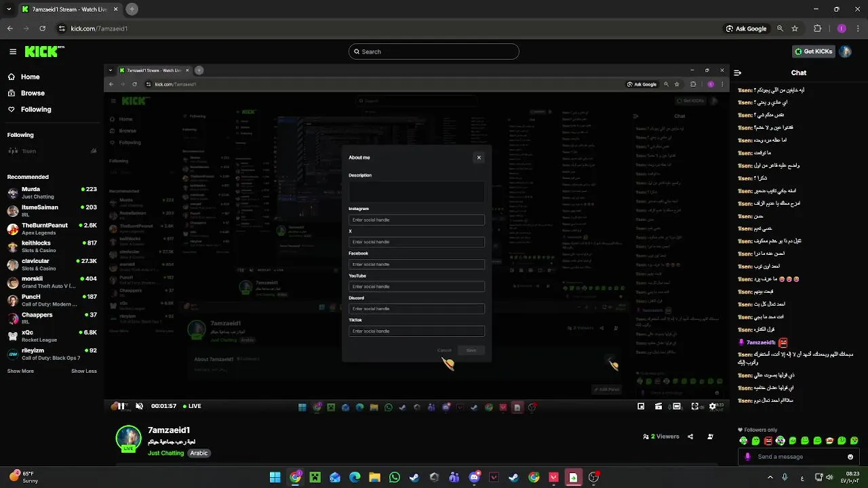The image size is (868, 488).
Task: Open player settings gear menu
Action: [713, 406]
